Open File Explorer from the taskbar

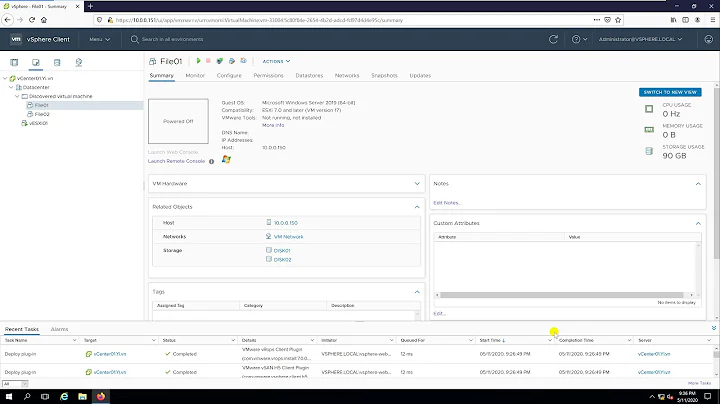click(x=82, y=396)
